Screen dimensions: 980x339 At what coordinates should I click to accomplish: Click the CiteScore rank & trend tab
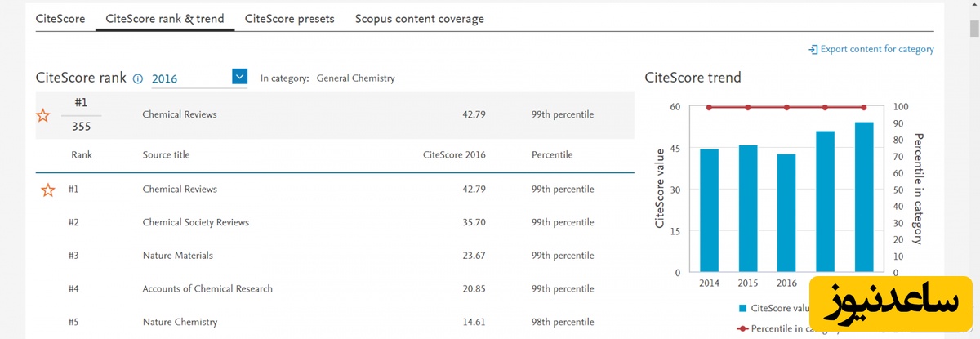coord(165,19)
